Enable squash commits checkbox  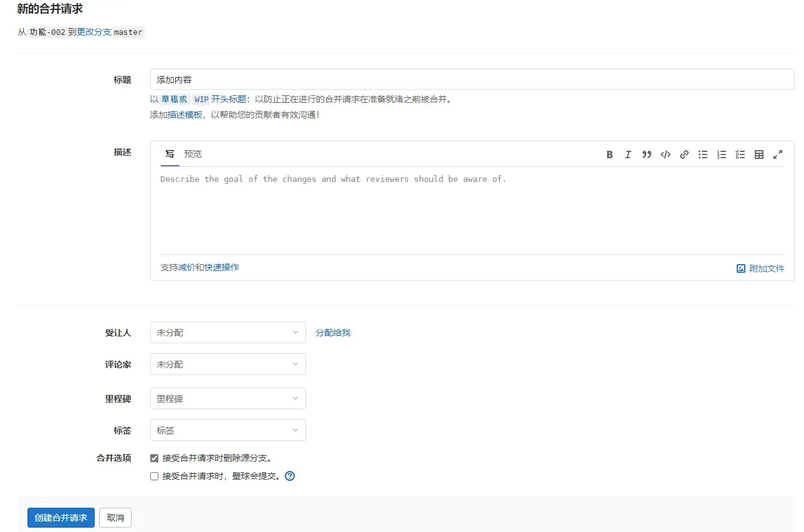[155, 477]
